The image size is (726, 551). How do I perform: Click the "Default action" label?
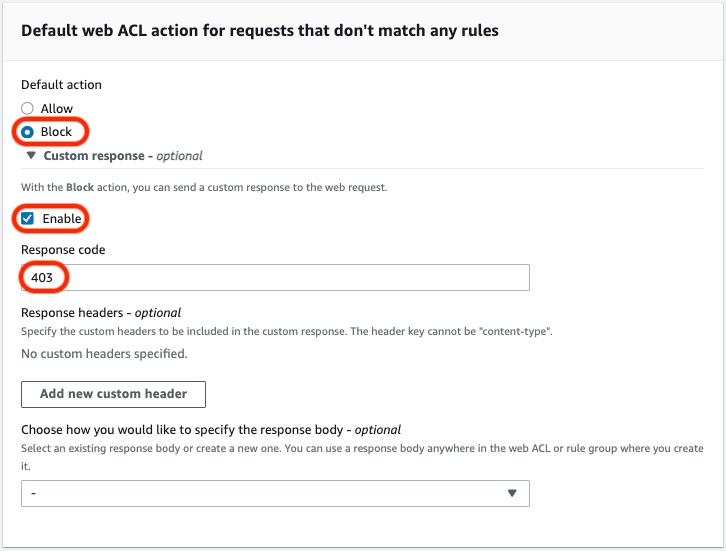[x=61, y=85]
